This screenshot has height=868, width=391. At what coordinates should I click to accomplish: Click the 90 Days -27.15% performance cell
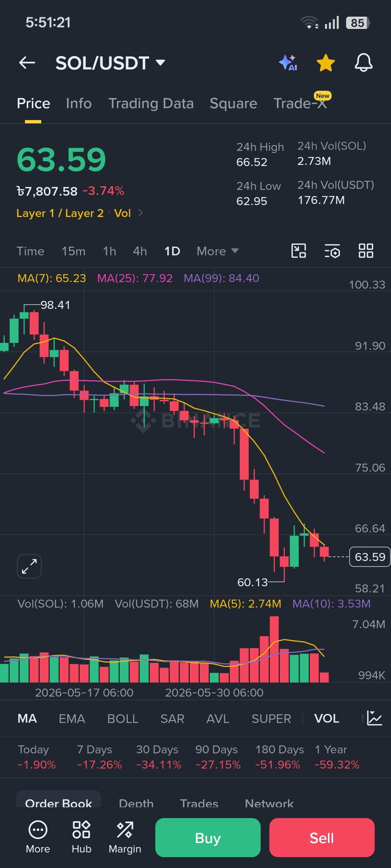pos(218,757)
